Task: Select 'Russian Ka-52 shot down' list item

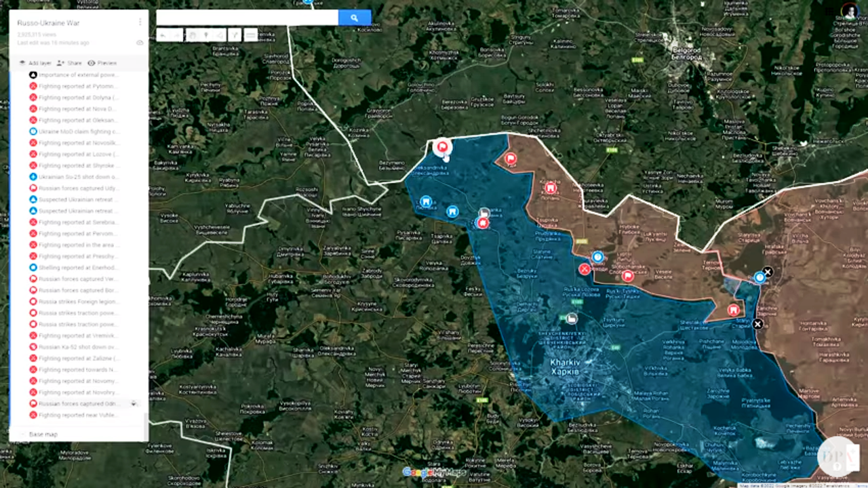Action: point(78,347)
